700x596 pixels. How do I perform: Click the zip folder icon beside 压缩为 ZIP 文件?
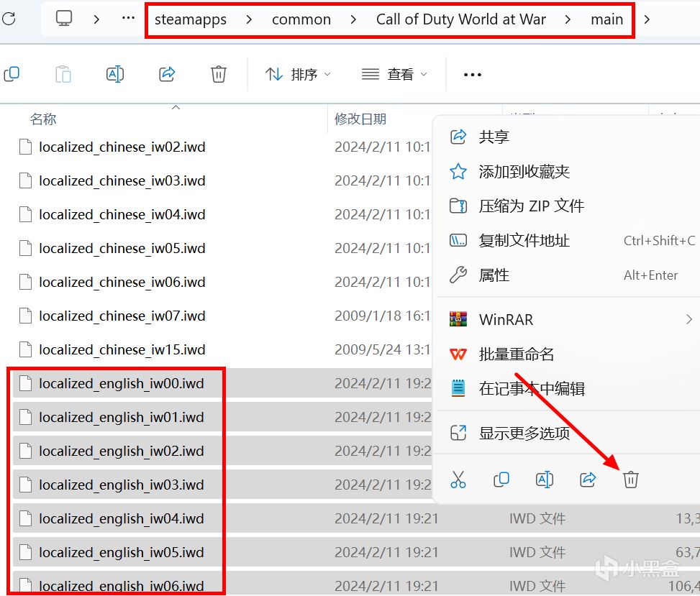(x=458, y=206)
